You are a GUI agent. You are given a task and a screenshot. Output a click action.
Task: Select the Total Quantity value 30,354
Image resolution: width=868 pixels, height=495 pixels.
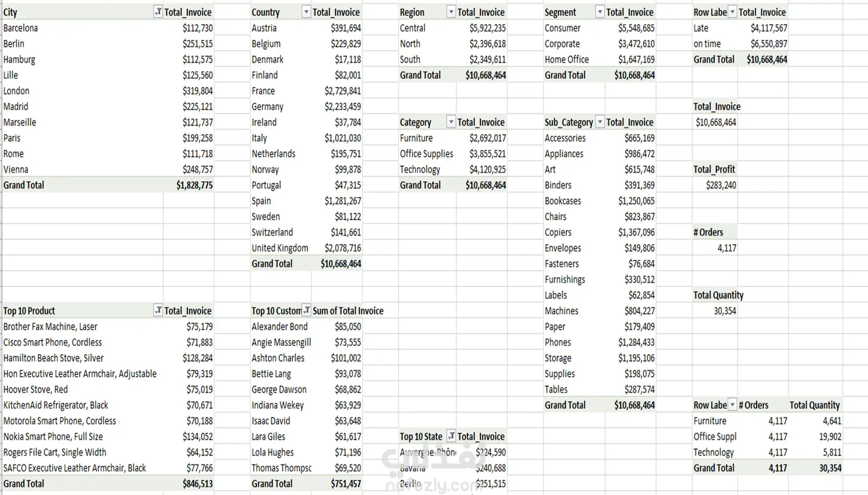tap(725, 311)
